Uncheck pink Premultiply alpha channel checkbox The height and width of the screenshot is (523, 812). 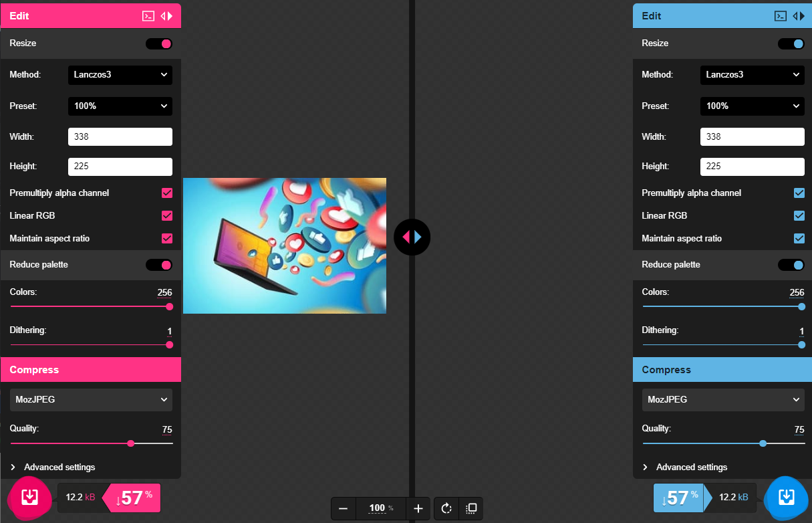(167, 193)
